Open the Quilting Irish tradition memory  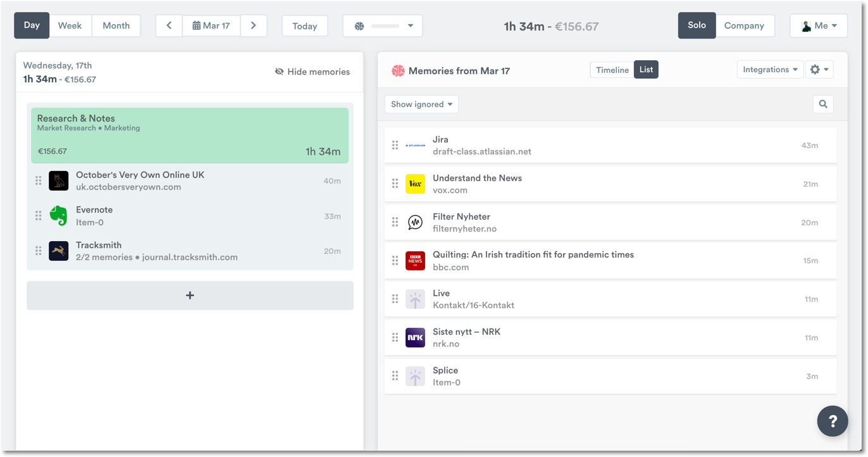[611, 261]
